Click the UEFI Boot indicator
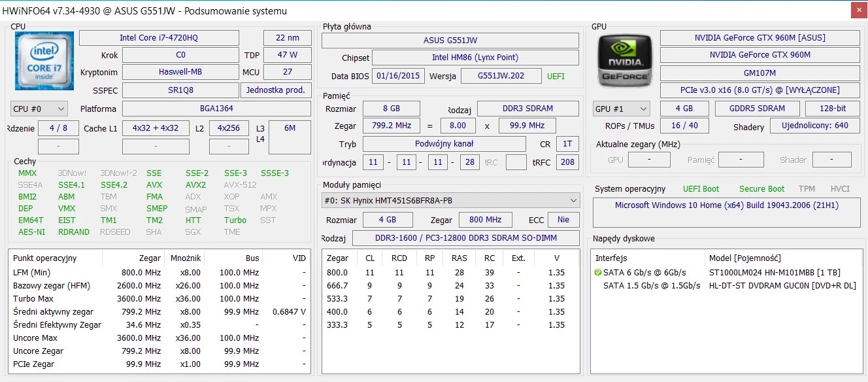868x382 pixels. pos(701,189)
